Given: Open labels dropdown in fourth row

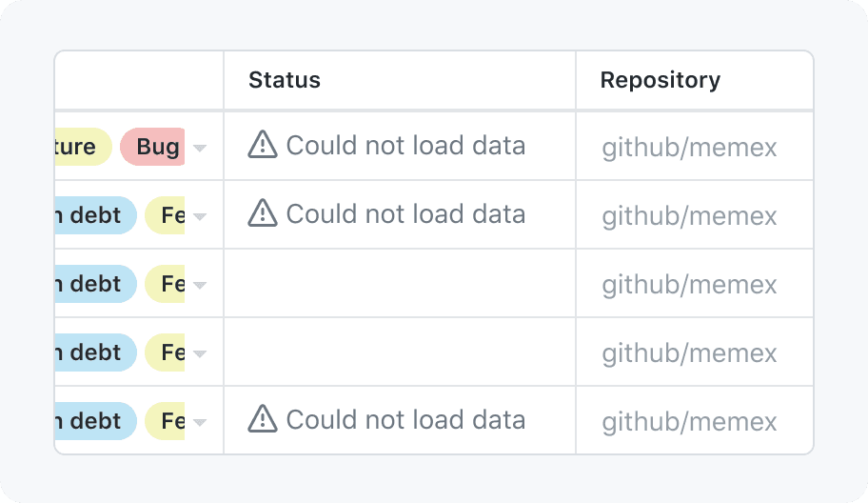Looking at the screenshot, I should point(200,353).
